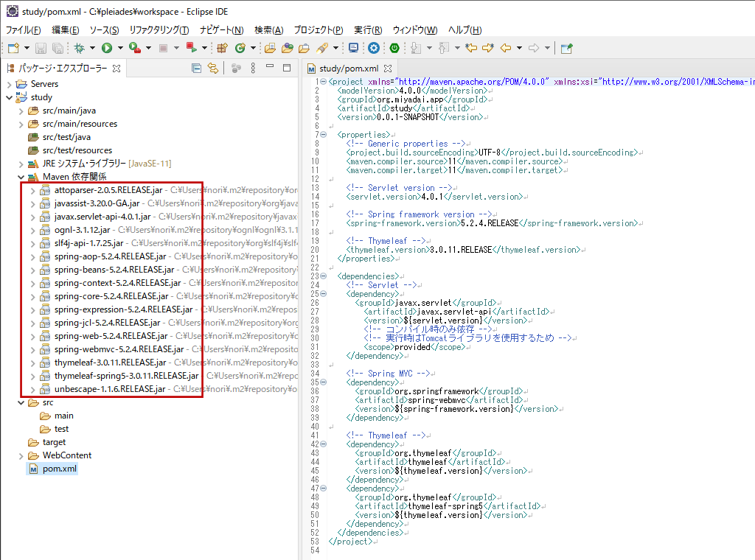Open the Run with Coverage dropdown arrow

tap(148, 48)
